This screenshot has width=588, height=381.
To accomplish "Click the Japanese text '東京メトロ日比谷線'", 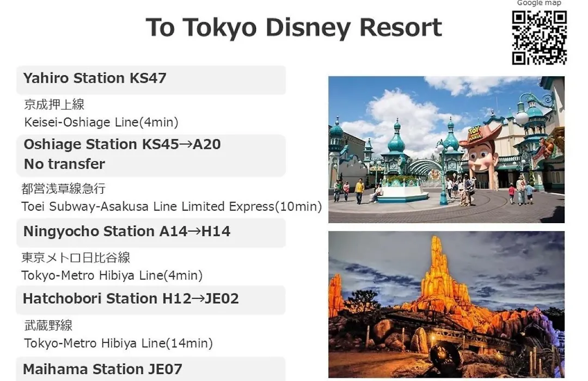I will point(76,257).
